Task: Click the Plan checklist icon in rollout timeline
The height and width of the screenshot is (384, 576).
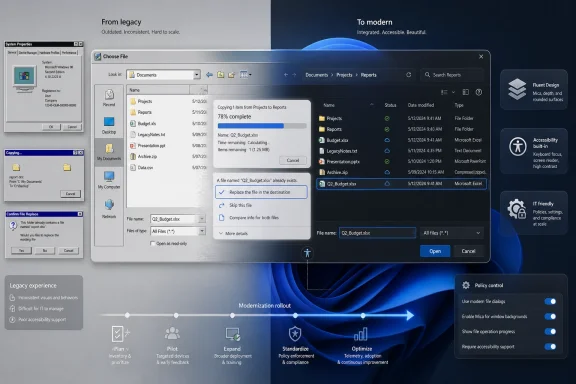Action: click(119, 334)
